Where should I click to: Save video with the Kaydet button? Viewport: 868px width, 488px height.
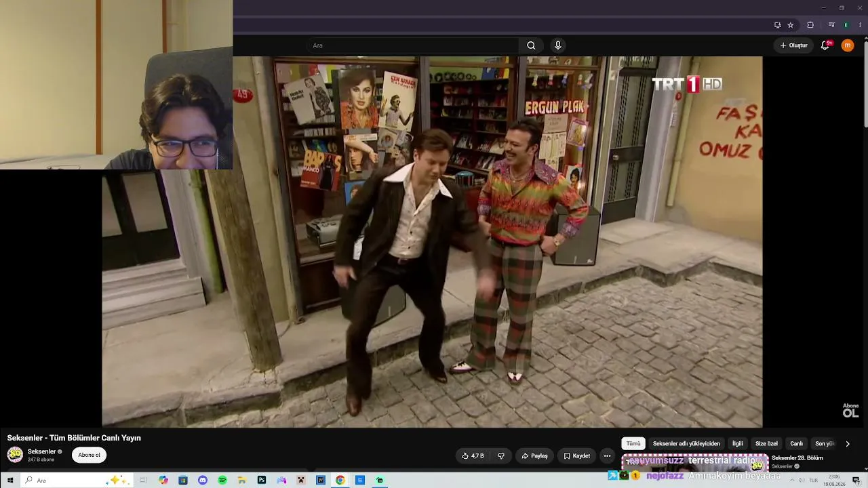coord(577,456)
